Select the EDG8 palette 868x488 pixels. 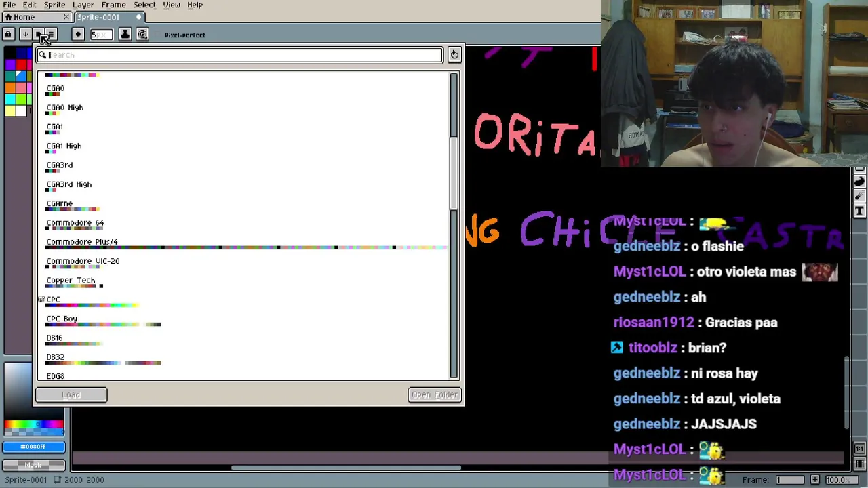(x=244, y=375)
